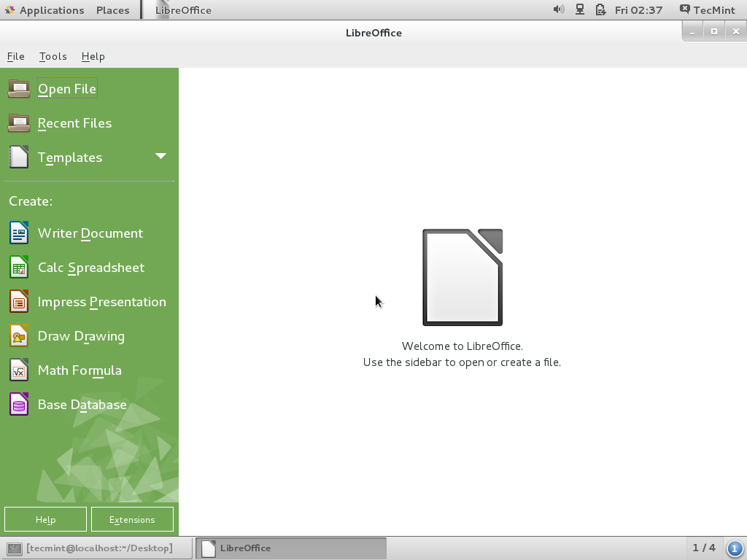This screenshot has width=747, height=560.
Task: Click the Templates label
Action: [70, 157]
